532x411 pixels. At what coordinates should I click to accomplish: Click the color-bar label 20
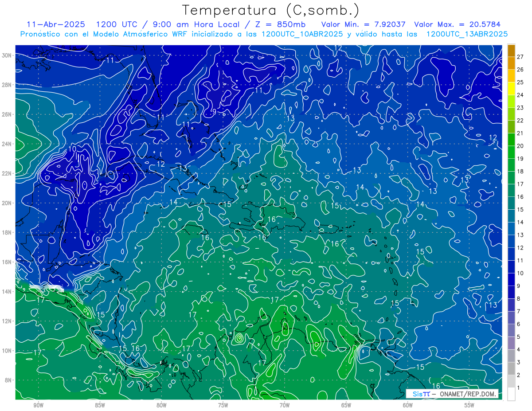520,146
